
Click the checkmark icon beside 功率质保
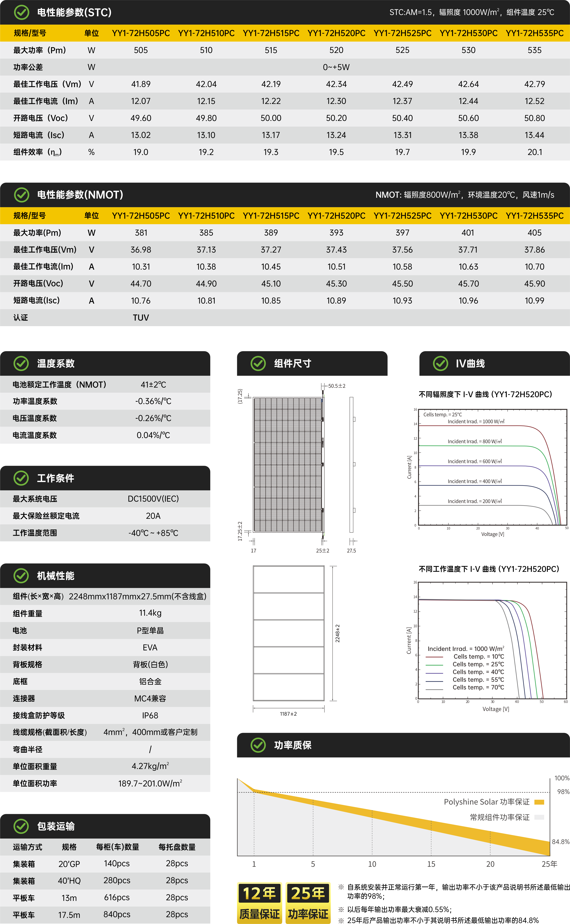pos(258,745)
